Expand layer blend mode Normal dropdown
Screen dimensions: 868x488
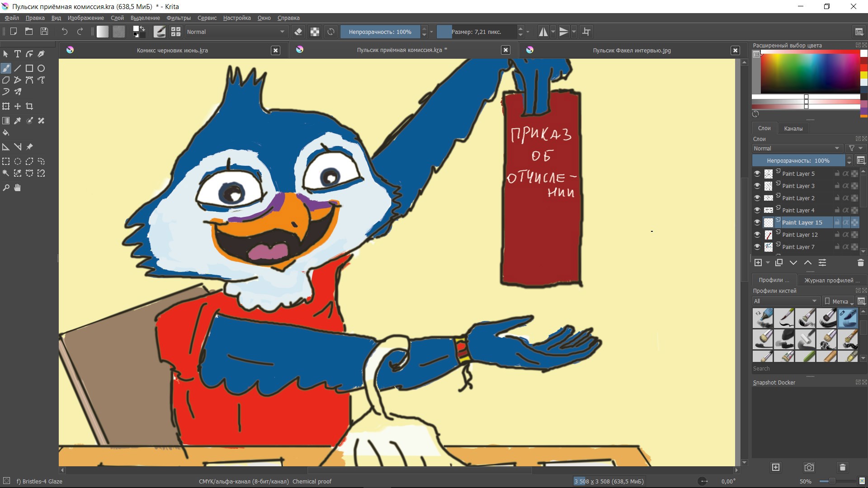[x=797, y=148]
